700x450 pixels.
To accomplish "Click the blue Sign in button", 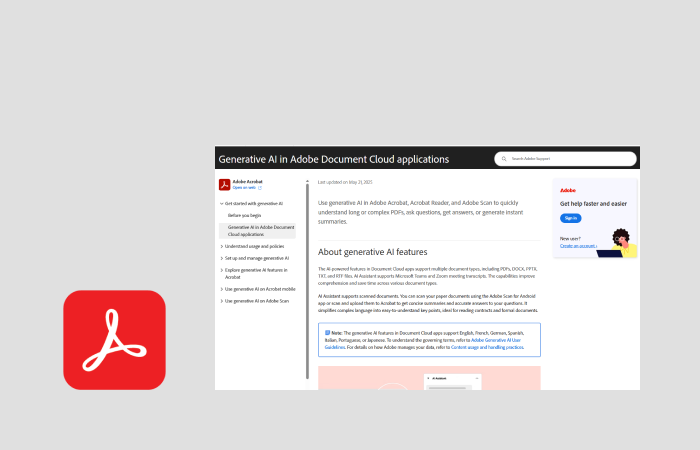I will (571, 218).
